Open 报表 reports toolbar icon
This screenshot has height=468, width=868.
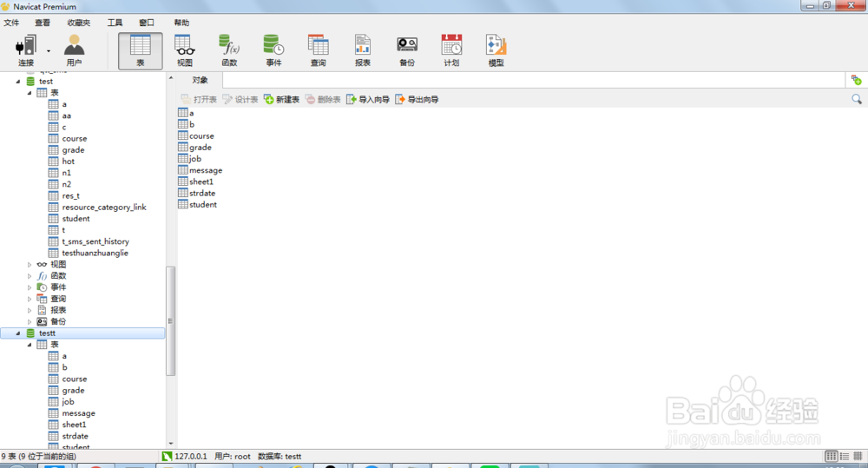[x=363, y=50]
